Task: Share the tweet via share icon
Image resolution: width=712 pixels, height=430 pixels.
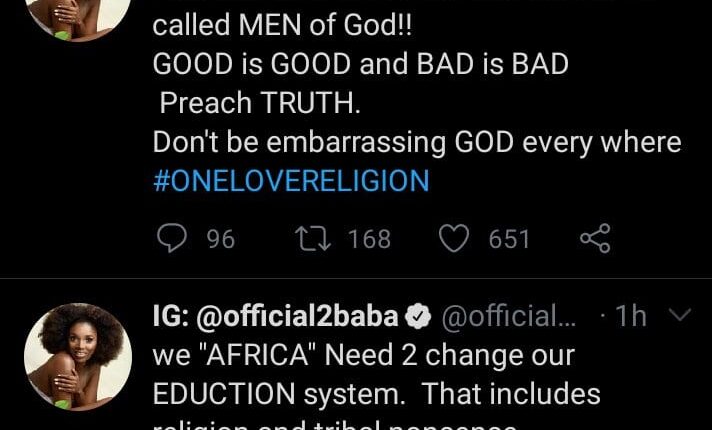Action: point(594,239)
